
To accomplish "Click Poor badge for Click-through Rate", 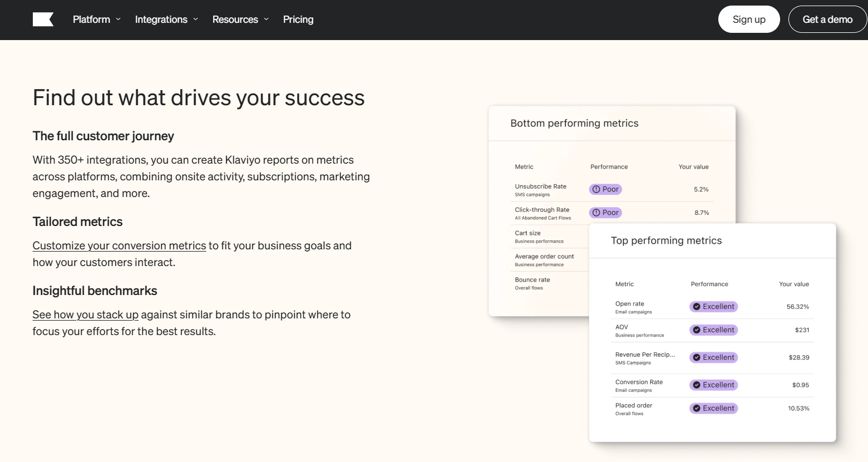I will click(x=605, y=213).
